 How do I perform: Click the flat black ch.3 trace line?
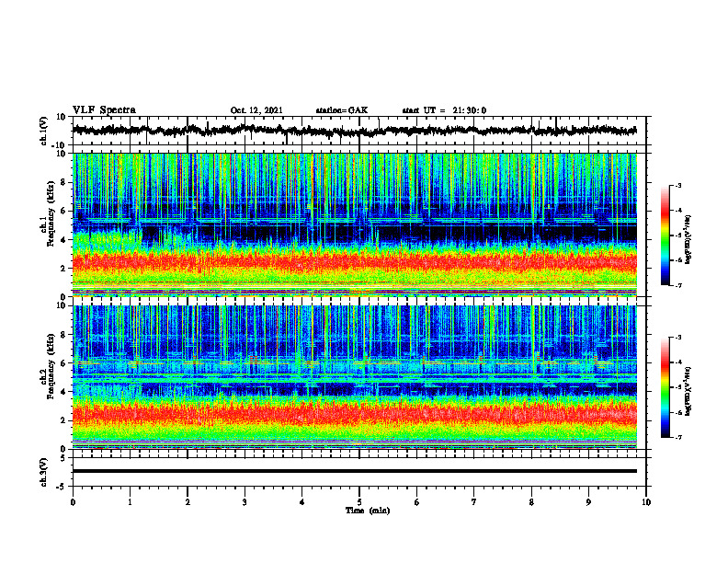click(x=355, y=471)
